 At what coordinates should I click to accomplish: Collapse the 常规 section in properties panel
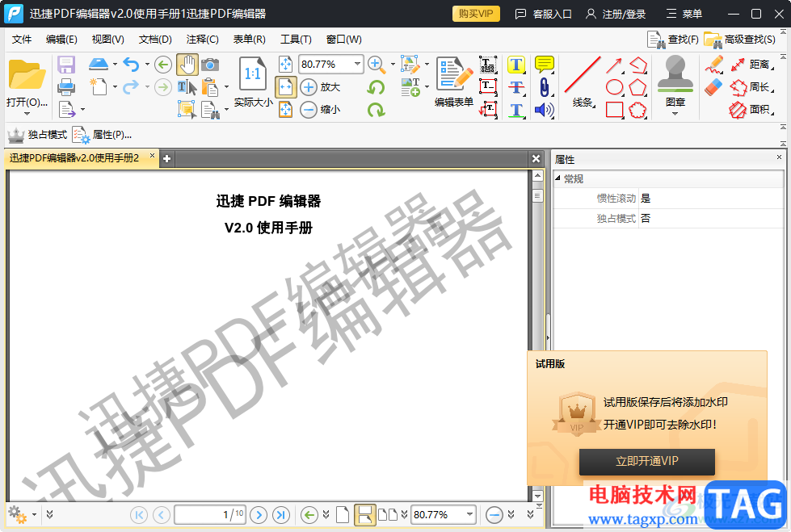coord(558,178)
